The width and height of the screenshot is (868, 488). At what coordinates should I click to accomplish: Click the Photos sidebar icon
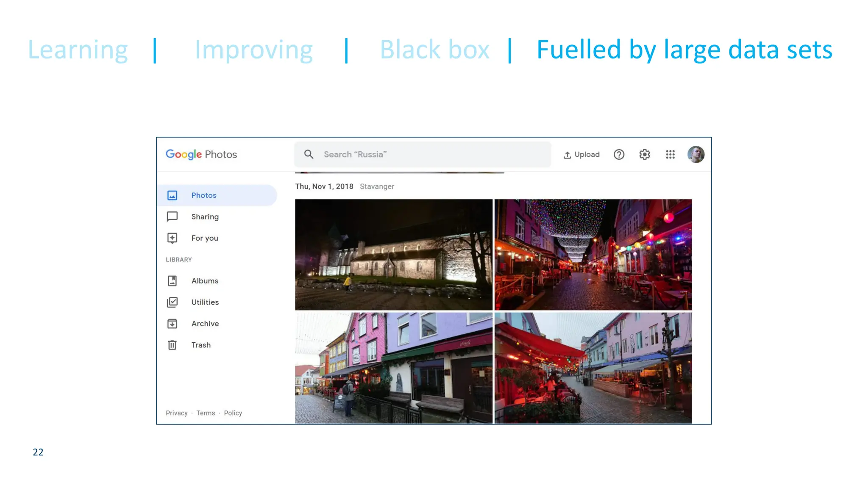172,195
